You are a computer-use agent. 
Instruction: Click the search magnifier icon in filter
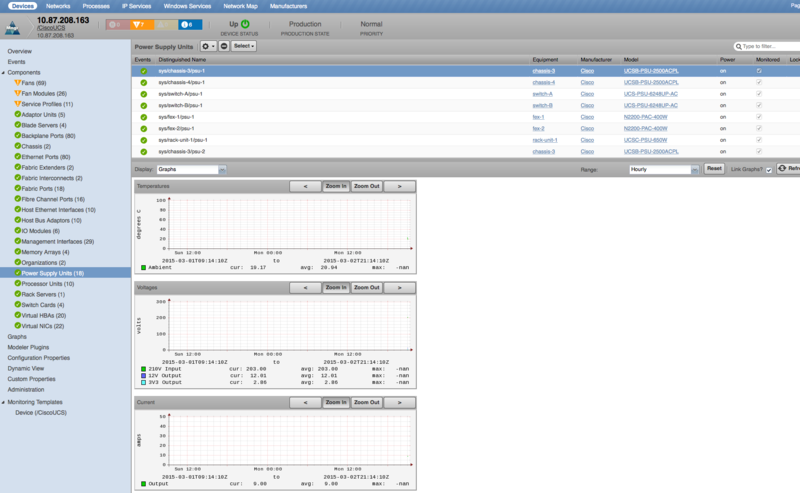pyautogui.click(x=738, y=46)
